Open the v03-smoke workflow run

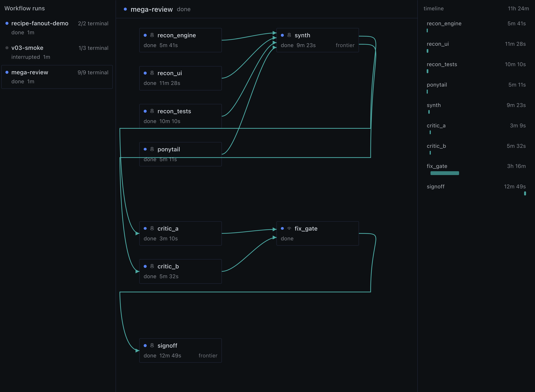tap(57, 52)
